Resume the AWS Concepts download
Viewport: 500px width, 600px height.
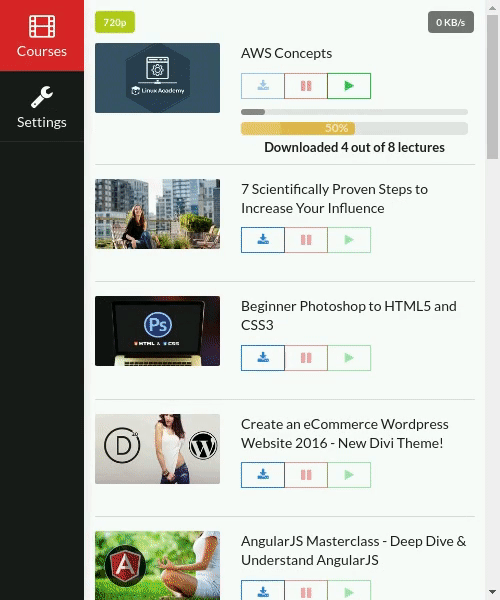(349, 86)
